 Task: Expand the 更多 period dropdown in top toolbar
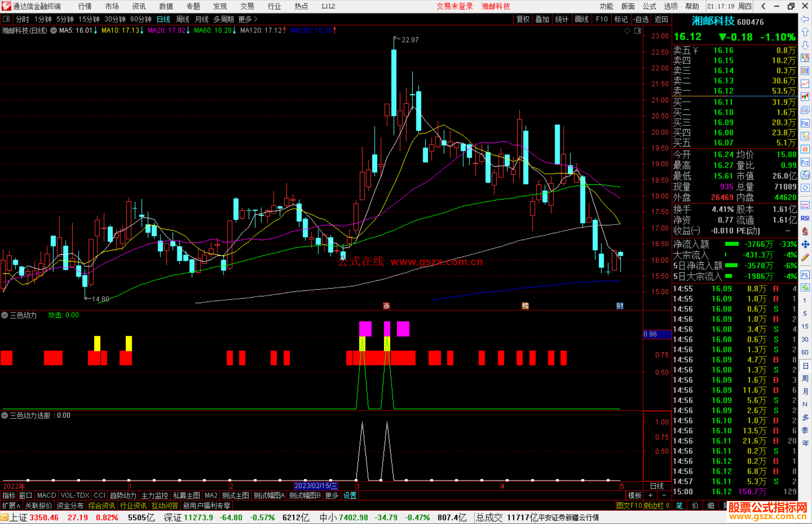(x=247, y=19)
